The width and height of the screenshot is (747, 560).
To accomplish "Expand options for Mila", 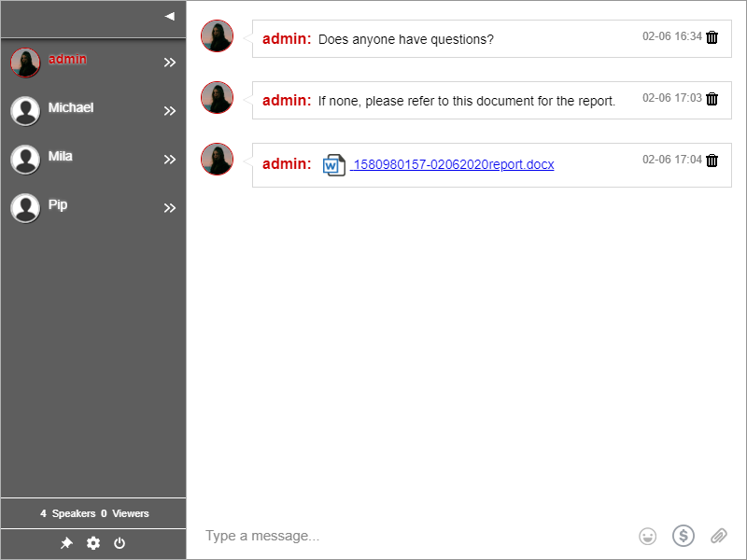I will [170, 160].
